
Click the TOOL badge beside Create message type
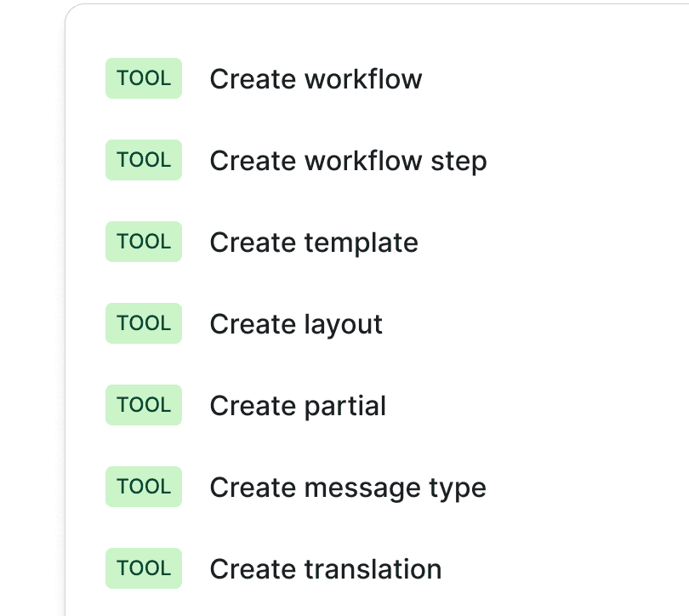(143, 487)
